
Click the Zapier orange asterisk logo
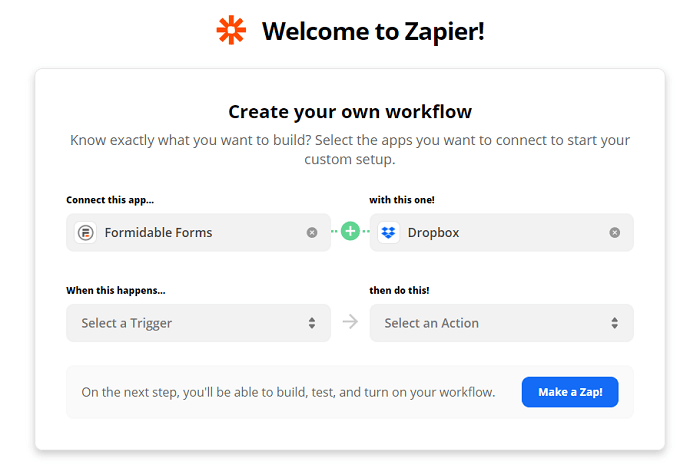point(231,30)
